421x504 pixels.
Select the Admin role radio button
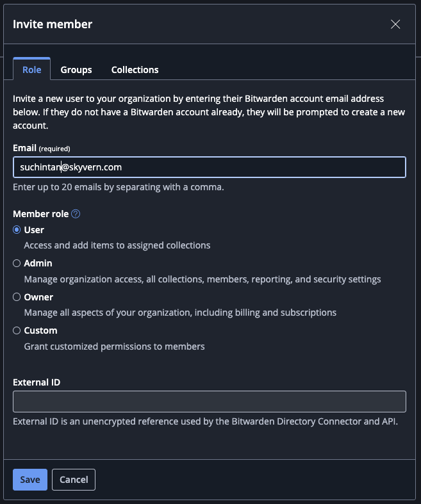17,263
